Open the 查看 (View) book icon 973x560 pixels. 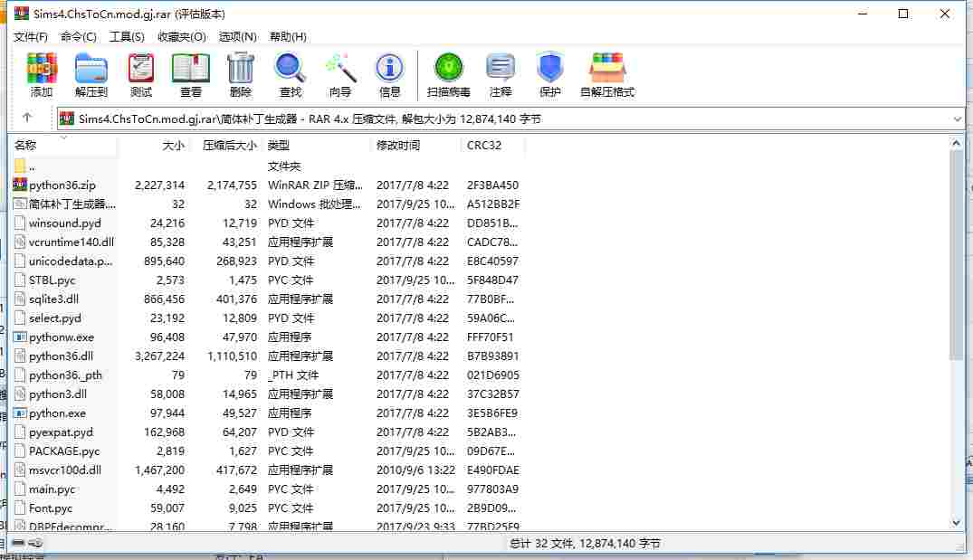click(190, 74)
